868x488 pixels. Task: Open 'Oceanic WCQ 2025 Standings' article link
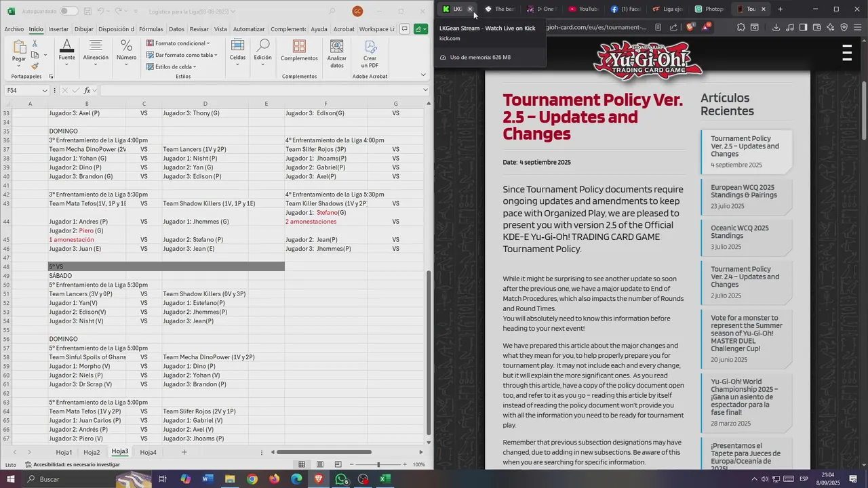click(740, 232)
